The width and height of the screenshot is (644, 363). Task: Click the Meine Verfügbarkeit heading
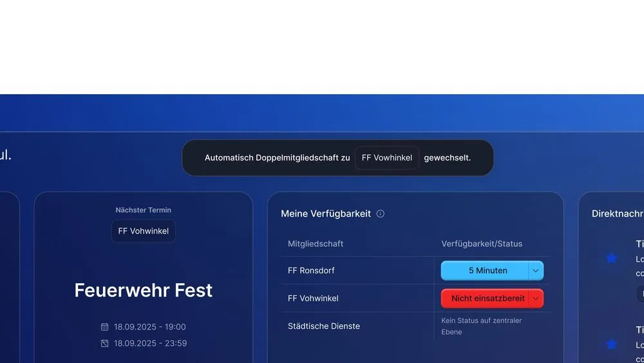(x=326, y=214)
